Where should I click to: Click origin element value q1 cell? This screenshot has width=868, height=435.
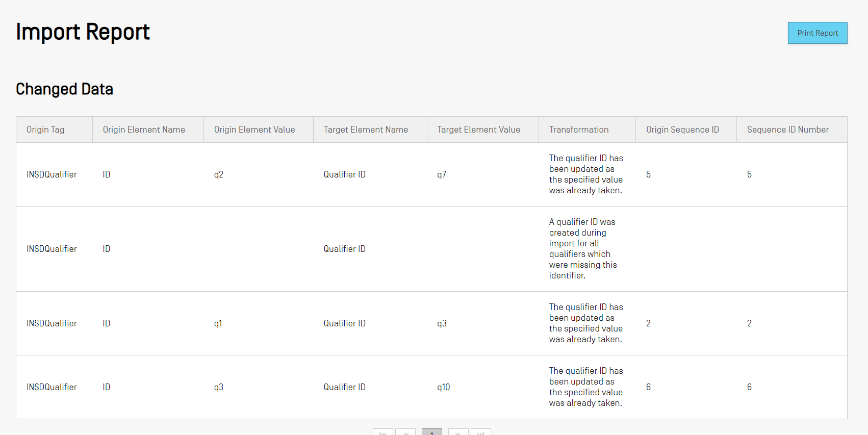218,323
